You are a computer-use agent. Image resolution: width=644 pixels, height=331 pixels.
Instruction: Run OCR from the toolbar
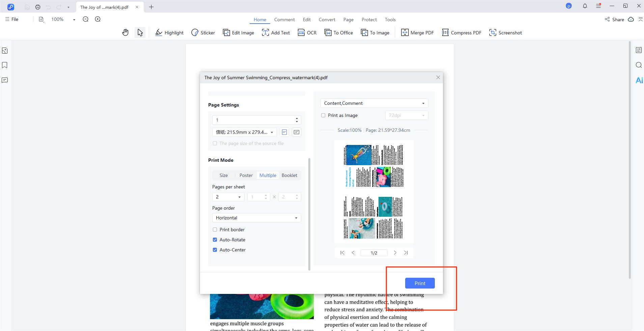(307, 33)
